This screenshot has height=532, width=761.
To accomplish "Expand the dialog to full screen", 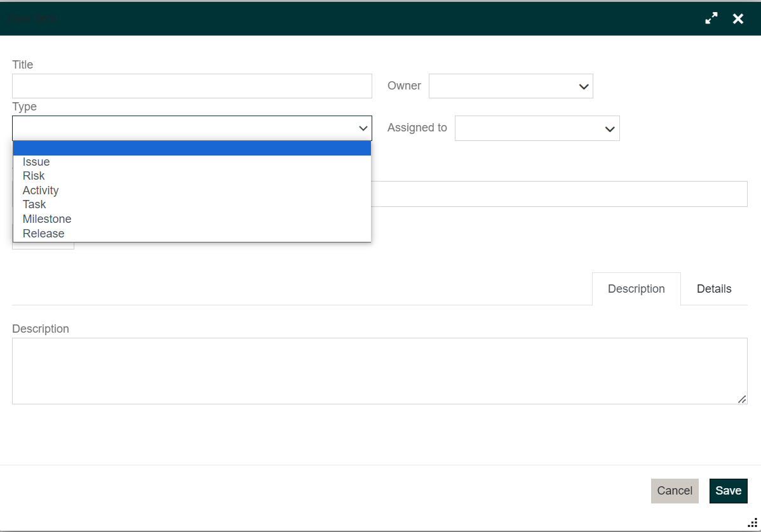I will [x=711, y=18].
